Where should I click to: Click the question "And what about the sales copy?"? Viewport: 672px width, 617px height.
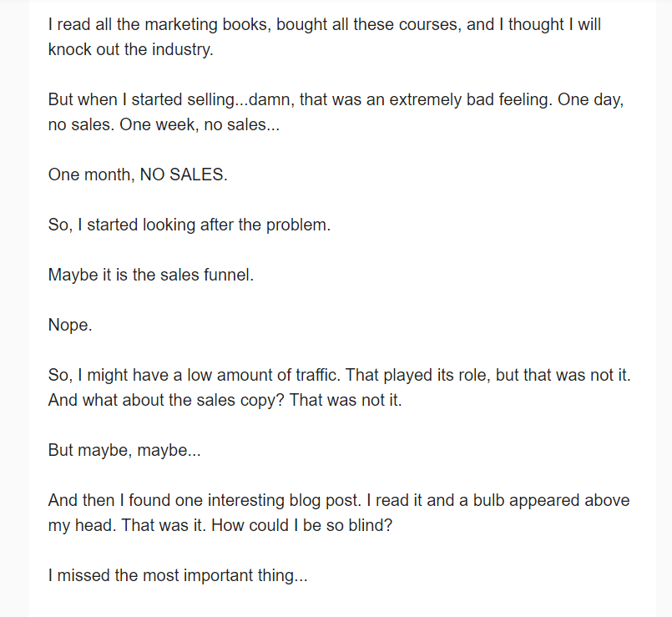[x=166, y=400]
